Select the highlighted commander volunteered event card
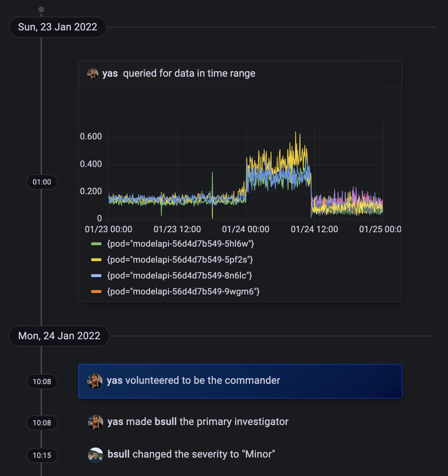448x476 pixels. [x=240, y=381]
